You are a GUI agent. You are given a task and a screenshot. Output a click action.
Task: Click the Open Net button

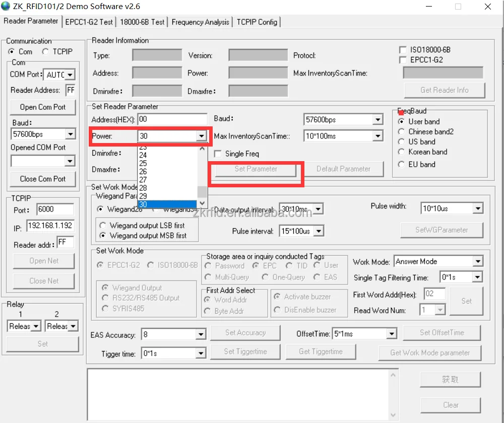(x=44, y=261)
